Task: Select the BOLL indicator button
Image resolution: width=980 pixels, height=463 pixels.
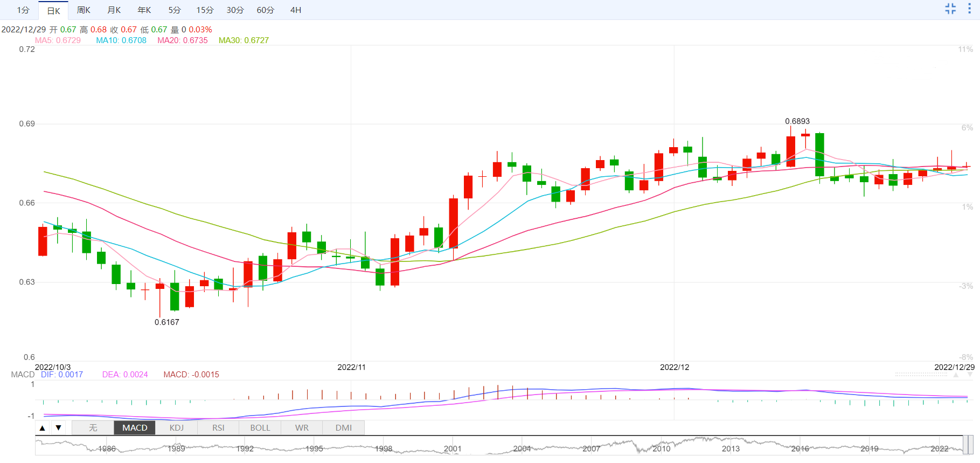Action: [260, 428]
